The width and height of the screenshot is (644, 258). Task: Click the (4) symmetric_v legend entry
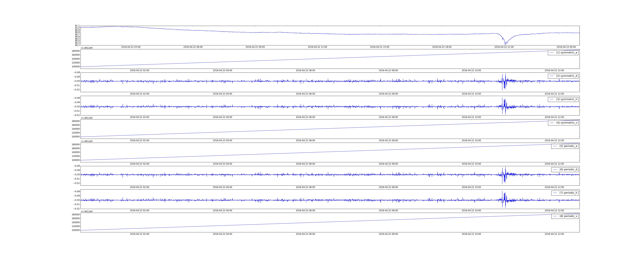(x=563, y=123)
